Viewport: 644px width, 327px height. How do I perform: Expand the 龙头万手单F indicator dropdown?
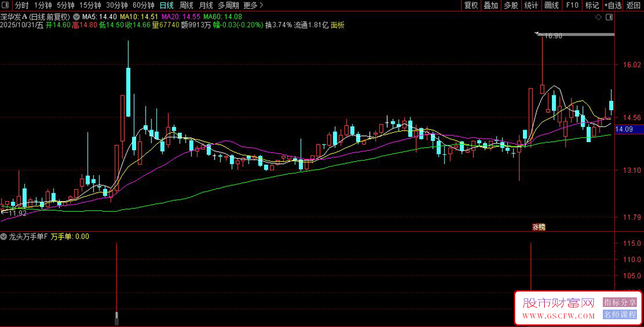click(4, 237)
